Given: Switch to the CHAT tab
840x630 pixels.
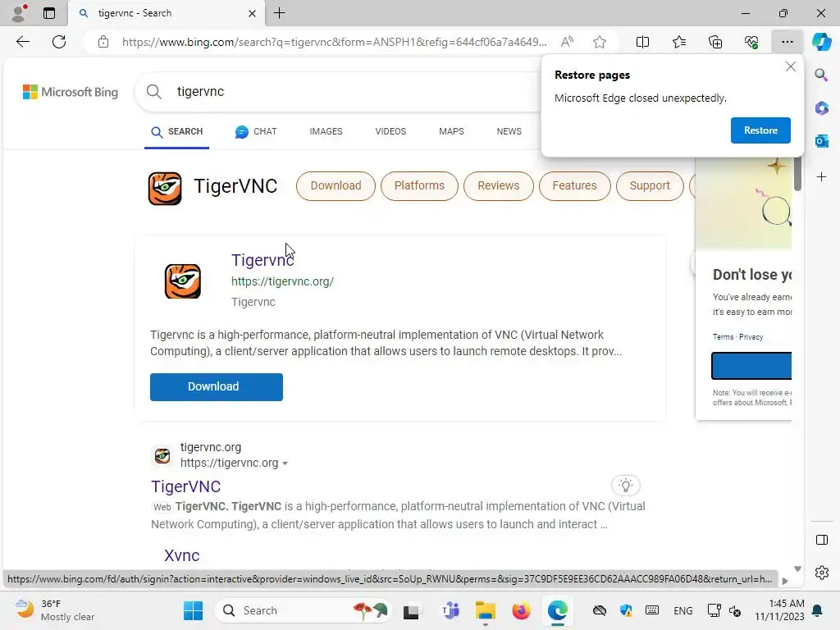Looking at the screenshot, I should 256,132.
